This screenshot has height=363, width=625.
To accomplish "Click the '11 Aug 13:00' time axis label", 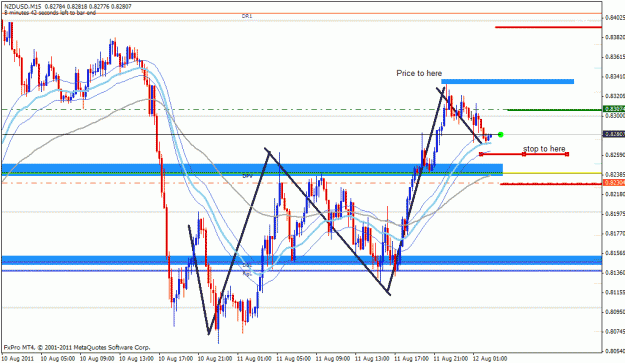I will 372,359.
